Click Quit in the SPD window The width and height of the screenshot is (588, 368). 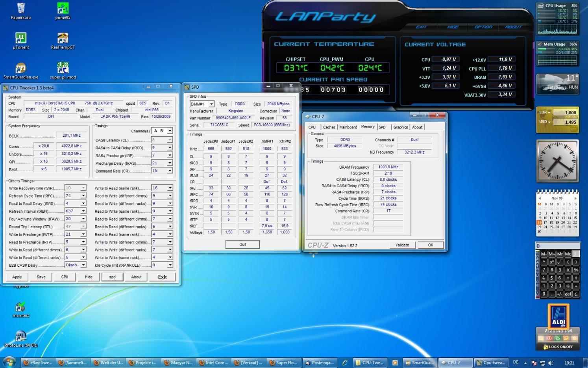[x=242, y=244]
